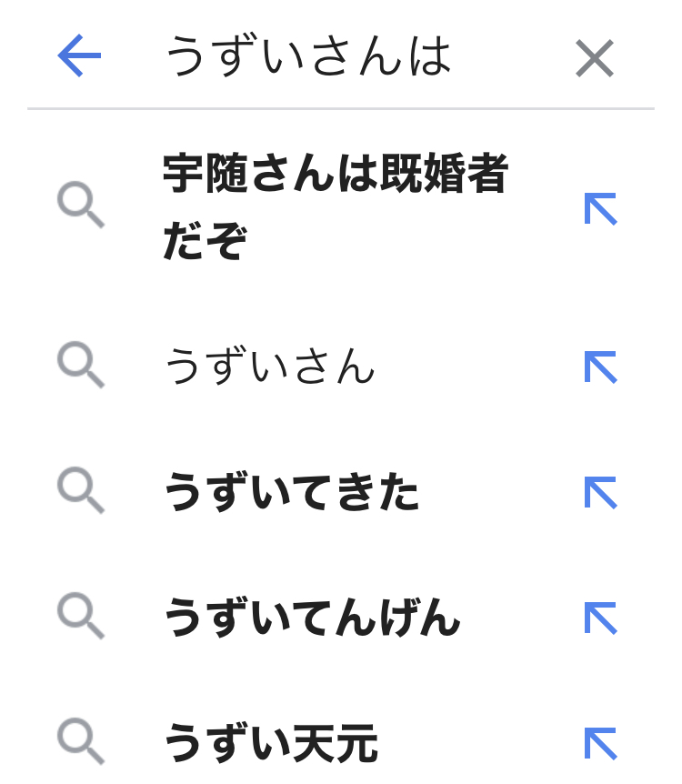Pick the うずいてんげん suggestion
682x784 pixels.
[312, 618]
